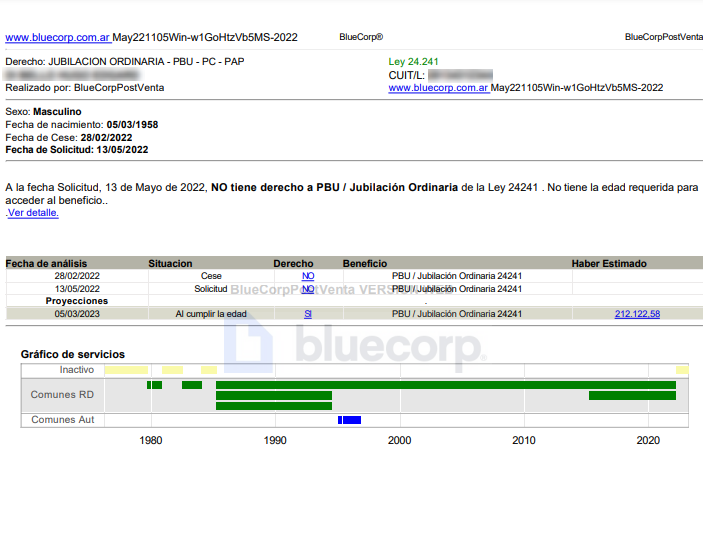Select the 'Situacion' column header
This screenshot has width=703, height=551.
(x=170, y=263)
